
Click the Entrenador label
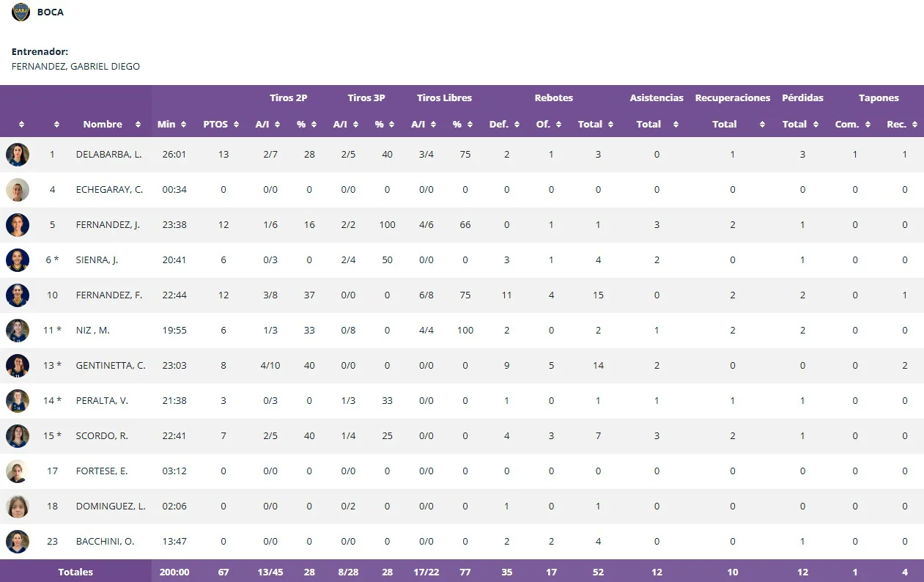point(40,52)
